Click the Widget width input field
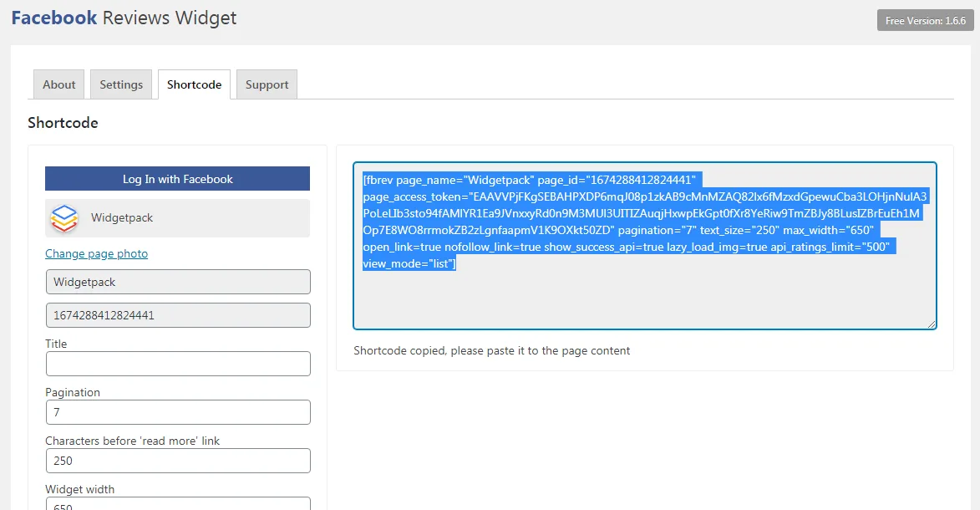 178,504
